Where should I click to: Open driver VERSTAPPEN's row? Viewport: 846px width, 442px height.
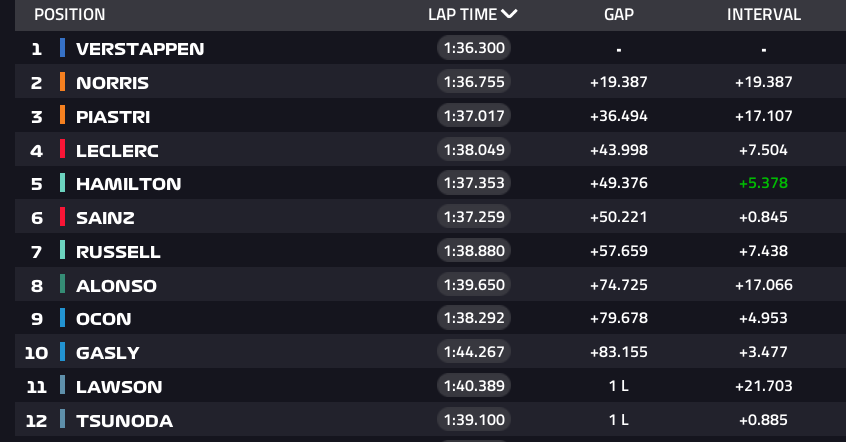pos(140,49)
